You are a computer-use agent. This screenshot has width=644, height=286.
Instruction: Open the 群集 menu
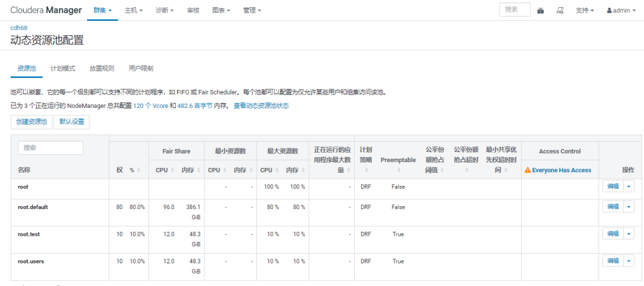point(103,11)
